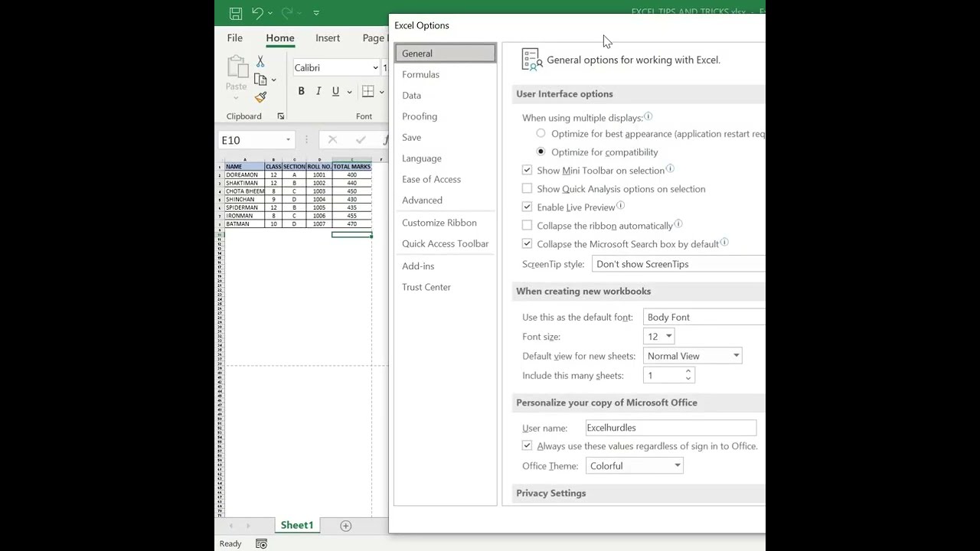Select the Sheet1 worksheet tab

[x=297, y=526]
